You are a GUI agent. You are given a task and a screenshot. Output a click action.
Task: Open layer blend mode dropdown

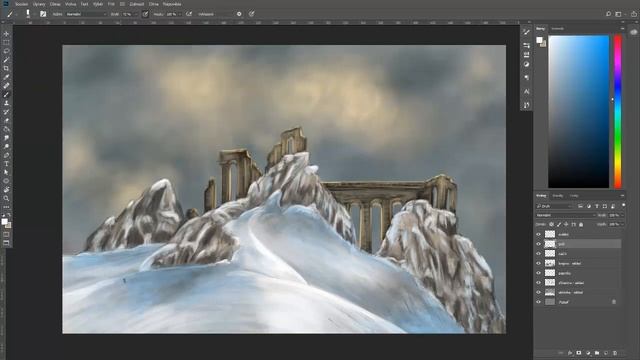pos(565,215)
